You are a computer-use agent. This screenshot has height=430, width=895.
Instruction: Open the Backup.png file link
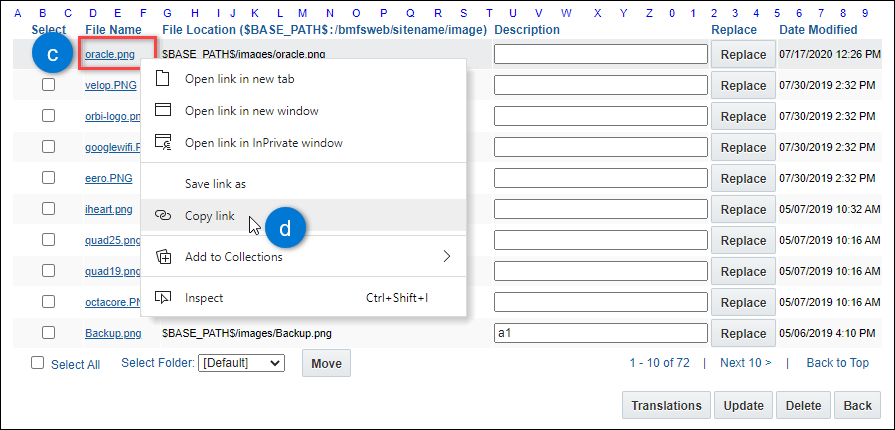113,333
